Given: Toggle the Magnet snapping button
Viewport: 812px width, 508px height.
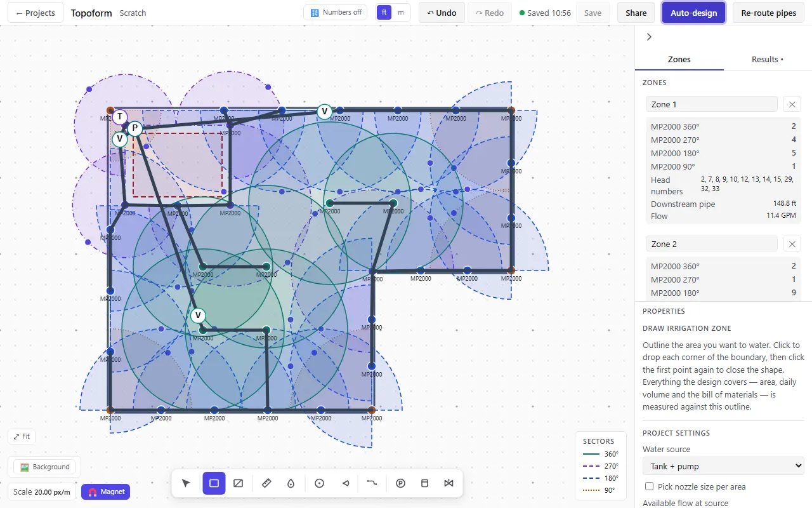Looking at the screenshot, I should (105, 491).
